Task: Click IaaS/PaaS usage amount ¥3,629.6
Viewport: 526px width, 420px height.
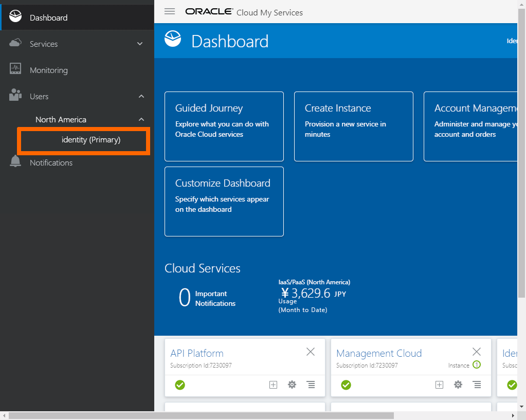Action: [x=313, y=293]
